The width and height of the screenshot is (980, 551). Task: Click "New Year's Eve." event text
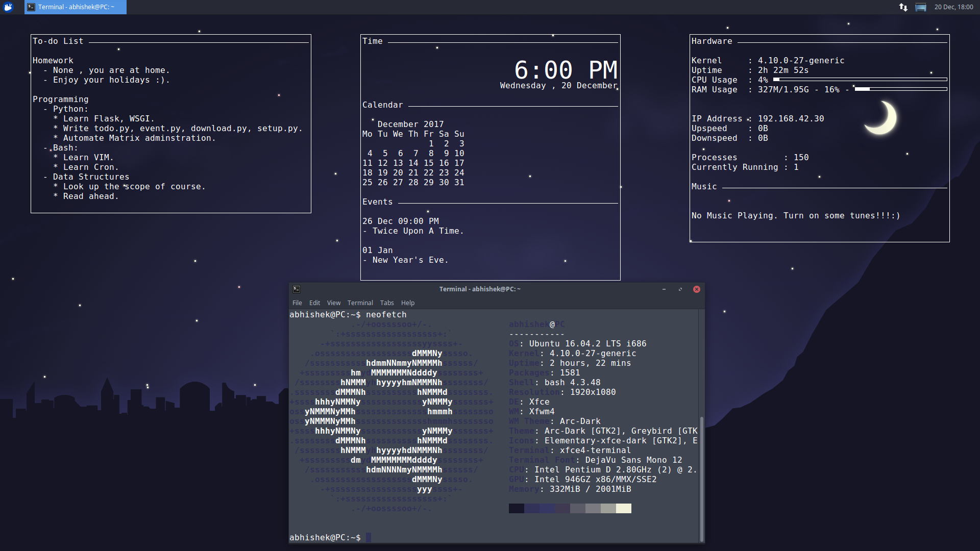click(410, 260)
